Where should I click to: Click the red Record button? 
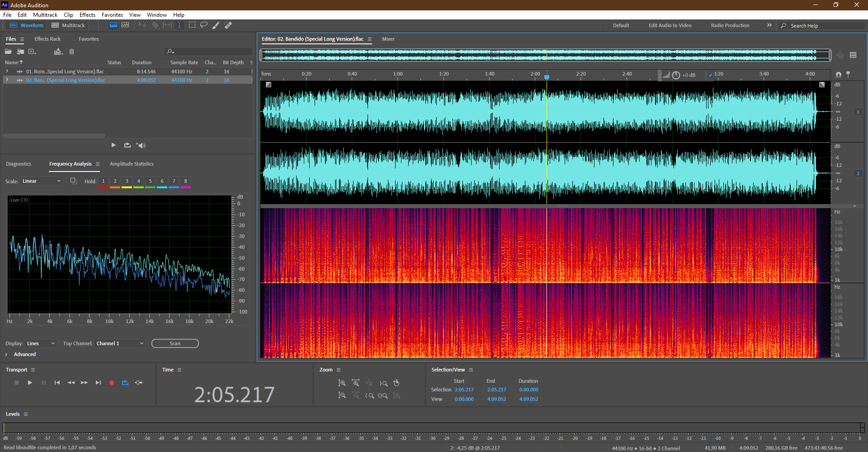[112, 383]
